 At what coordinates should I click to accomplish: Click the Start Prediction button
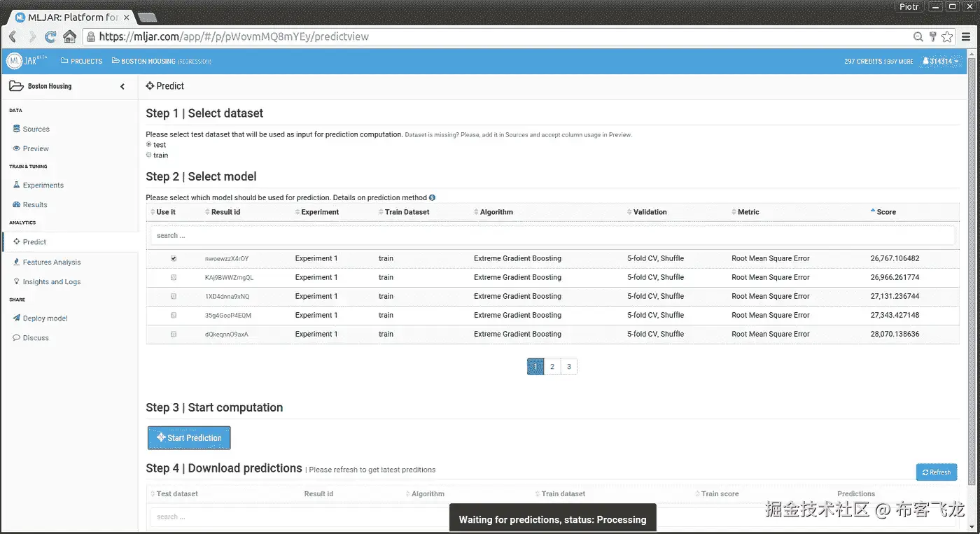point(189,438)
